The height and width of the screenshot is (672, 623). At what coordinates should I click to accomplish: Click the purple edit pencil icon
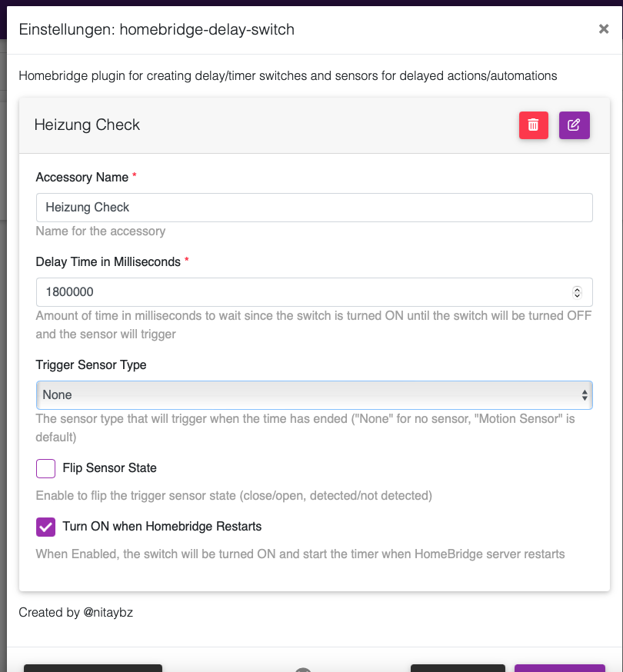pyautogui.click(x=574, y=125)
